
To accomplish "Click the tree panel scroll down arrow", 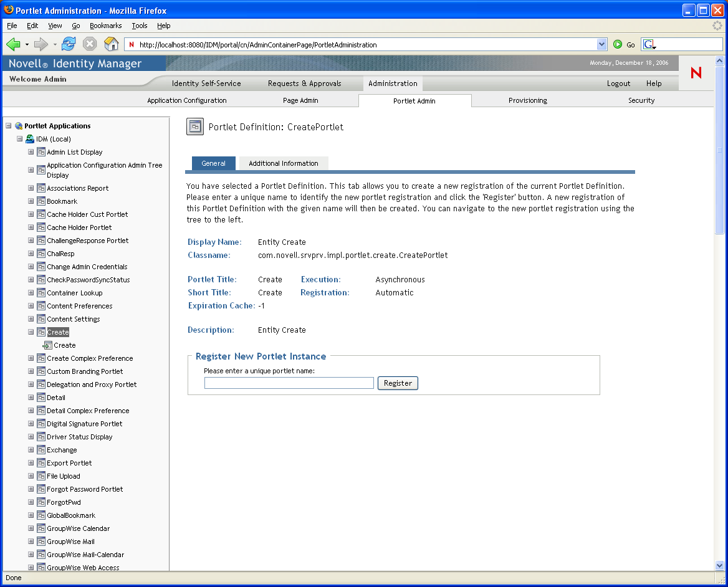I will 720,565.
